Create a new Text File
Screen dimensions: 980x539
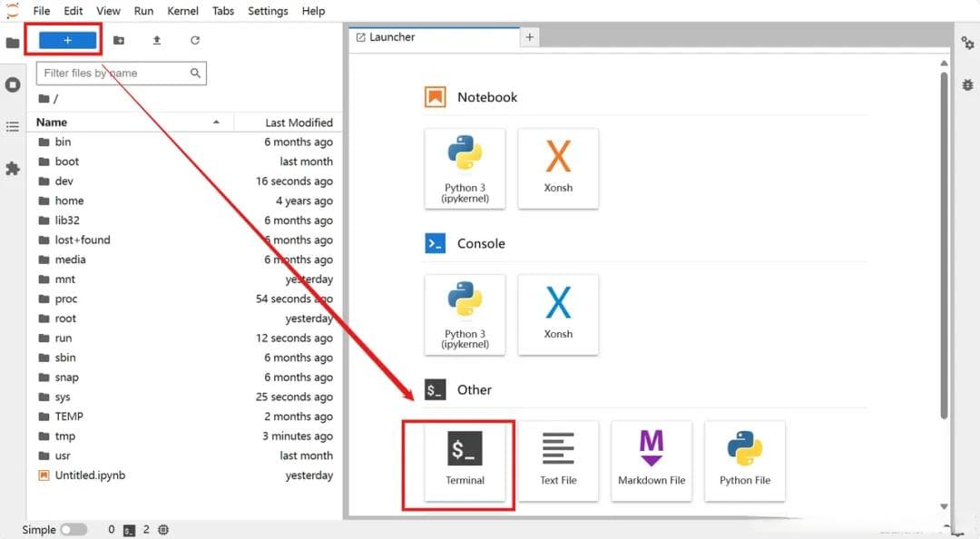558,461
